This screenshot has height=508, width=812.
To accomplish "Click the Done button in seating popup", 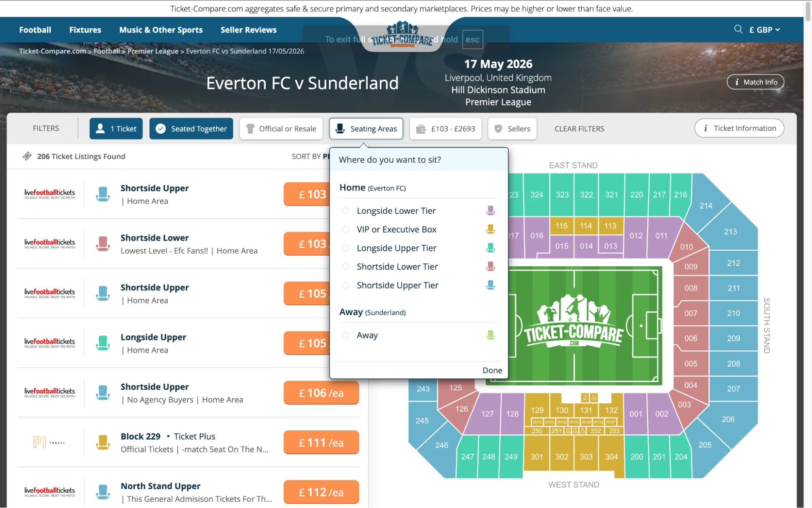I will click(x=492, y=370).
